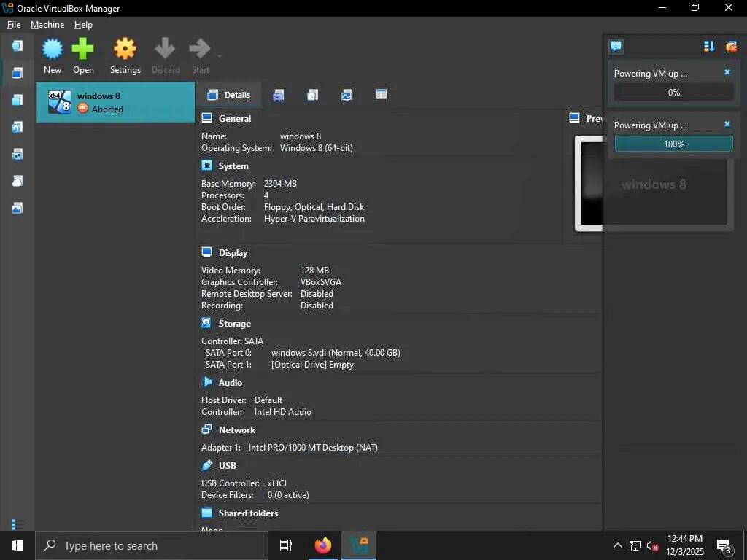The image size is (747, 560).
Task: Click the VirtualBox taskbar icon
Action: pos(359,545)
